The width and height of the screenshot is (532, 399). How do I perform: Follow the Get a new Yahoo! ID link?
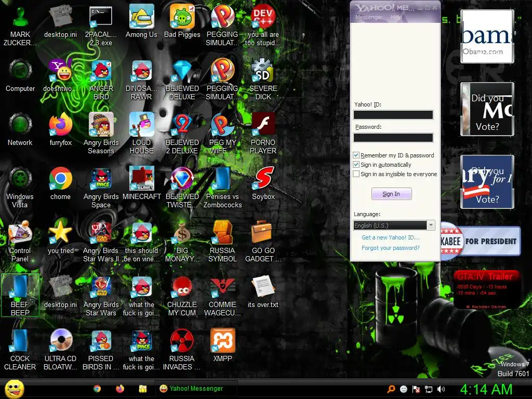point(390,237)
